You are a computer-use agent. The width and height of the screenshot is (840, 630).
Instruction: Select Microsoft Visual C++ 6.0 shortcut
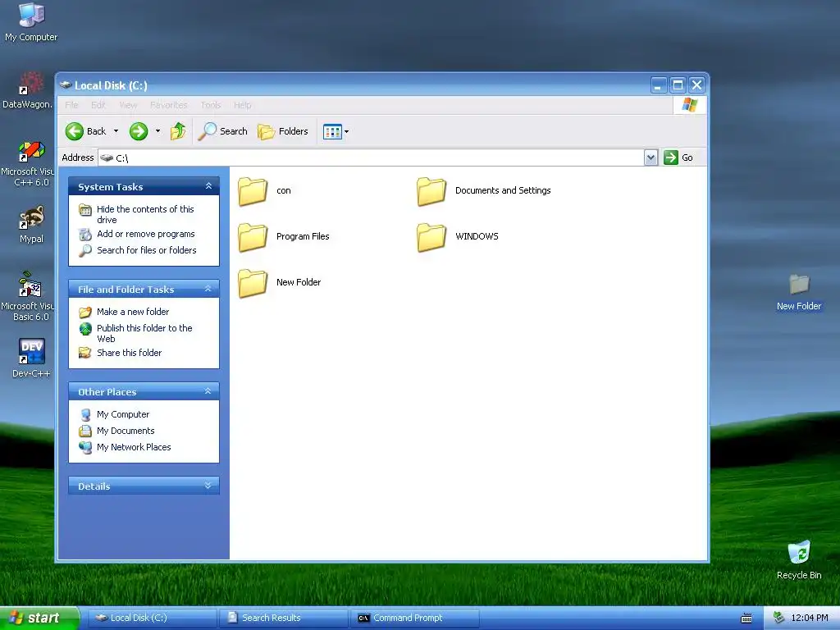[31, 151]
